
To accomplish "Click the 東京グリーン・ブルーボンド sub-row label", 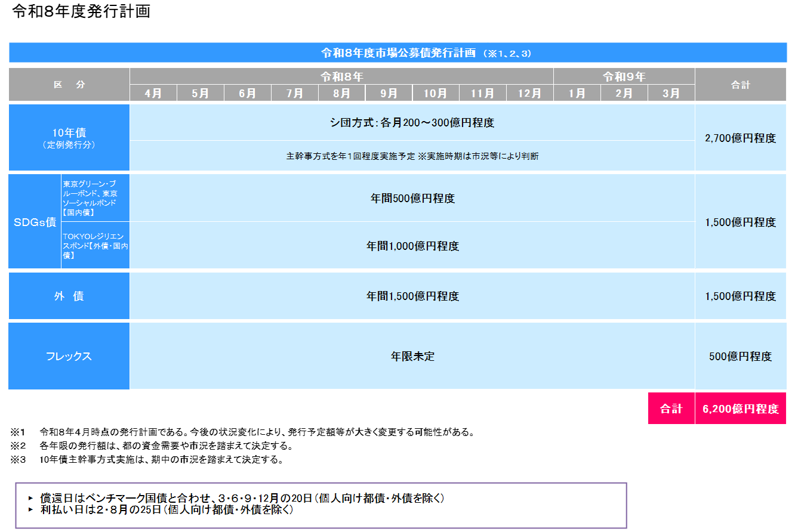I will [95, 197].
